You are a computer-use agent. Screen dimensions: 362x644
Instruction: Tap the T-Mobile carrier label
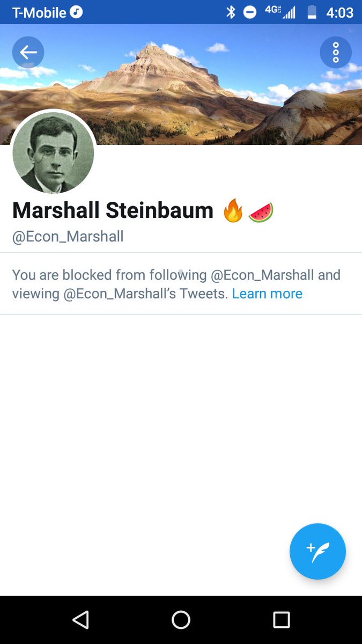point(39,12)
